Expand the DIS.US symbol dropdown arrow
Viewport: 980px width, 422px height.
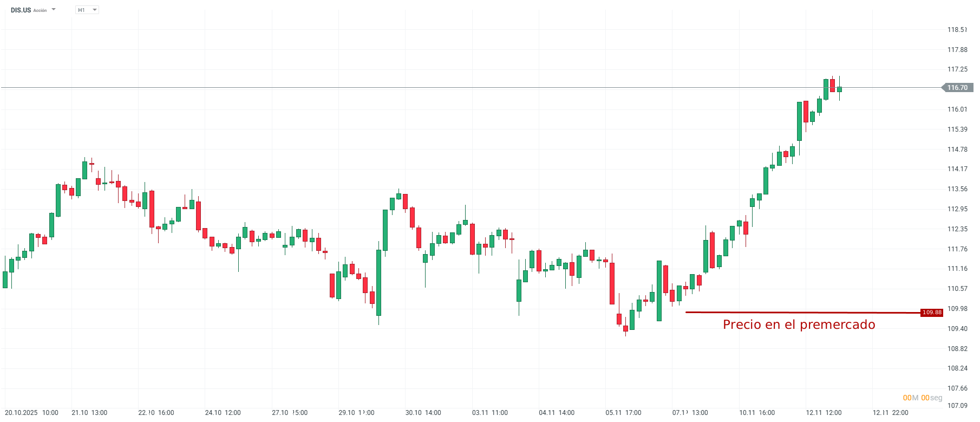[x=54, y=10]
